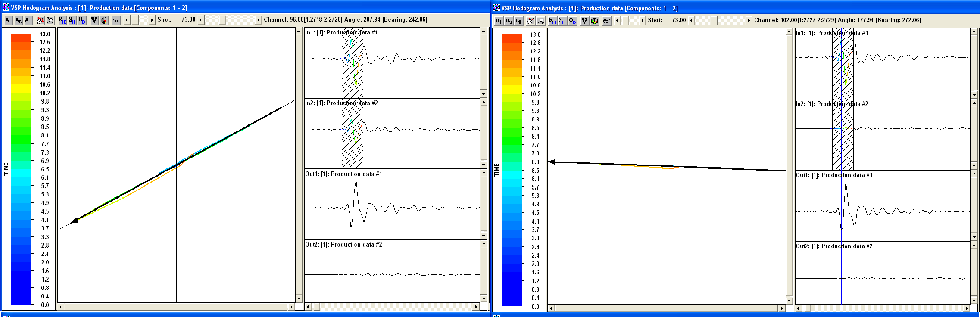The image size is (980, 317).
Task: Increase shot number with right arrow in right window
Action: [642, 21]
